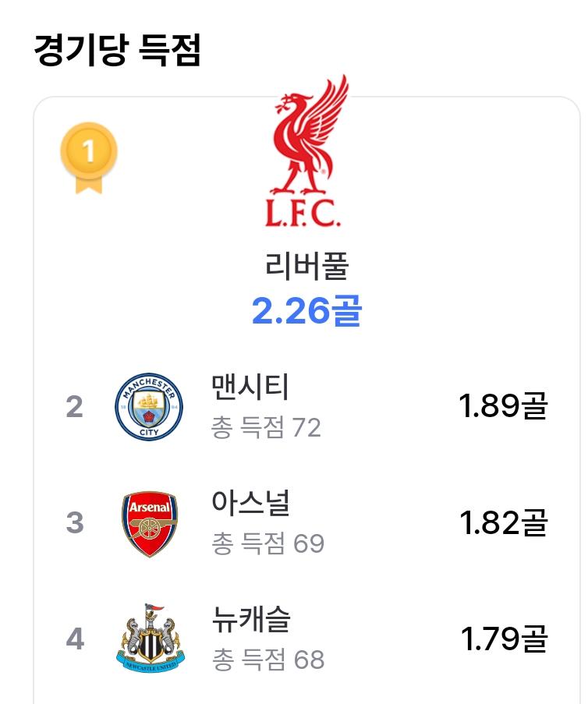Screen dimensions: 588x704
Task: Open the Arsenal club crest
Action: pyautogui.click(x=150, y=523)
